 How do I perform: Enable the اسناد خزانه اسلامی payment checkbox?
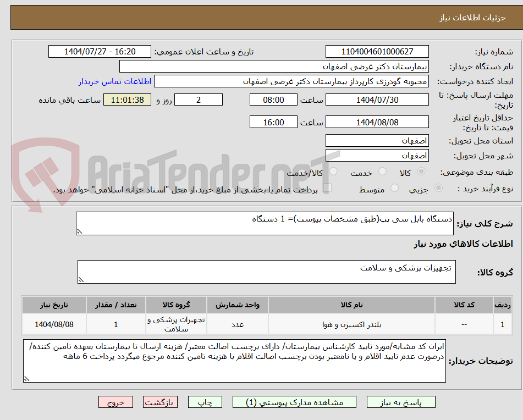tap(328, 188)
